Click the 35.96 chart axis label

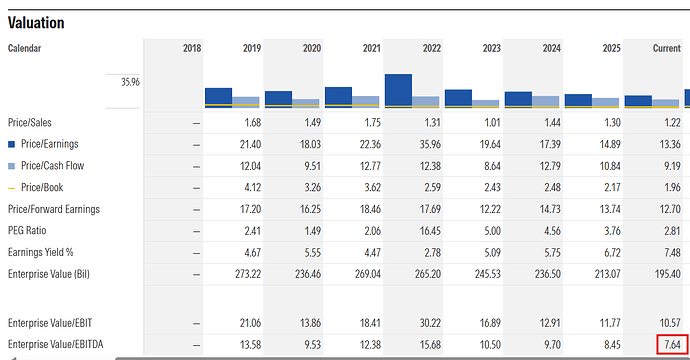click(x=130, y=82)
